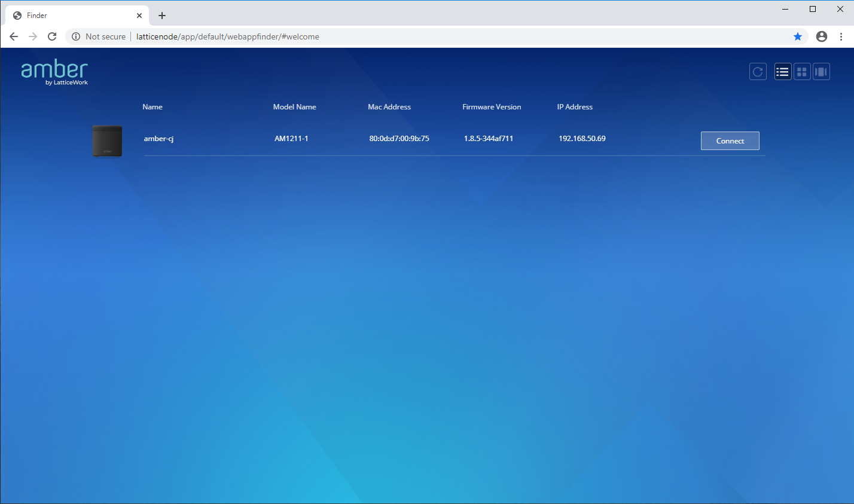Viewport: 854px width, 504px height.
Task: Open the Chrome three-dot menu
Action: pos(841,36)
